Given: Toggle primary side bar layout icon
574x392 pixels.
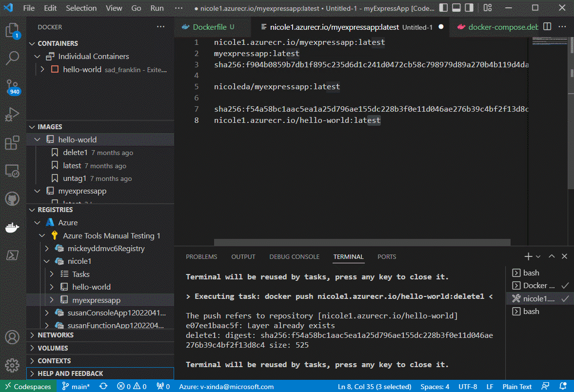Looking at the screenshot, I should 443,8.
